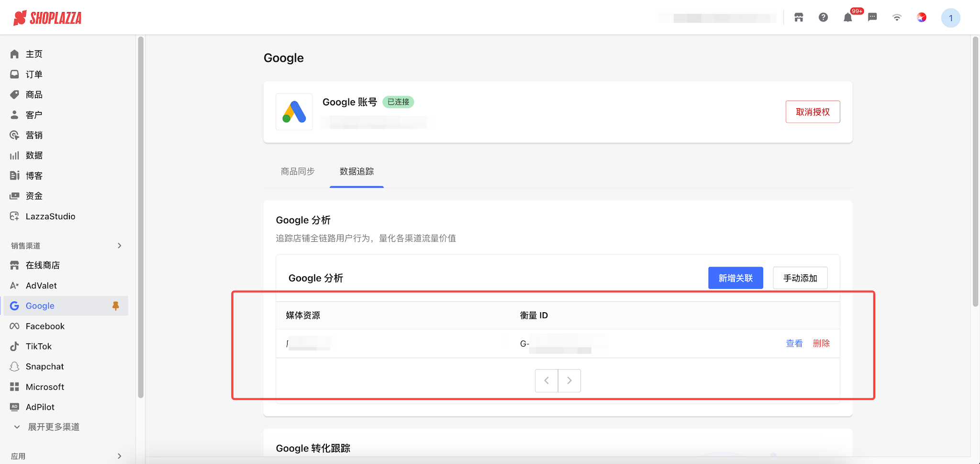
Task: Click the AdValet channel icon
Action: (14, 285)
